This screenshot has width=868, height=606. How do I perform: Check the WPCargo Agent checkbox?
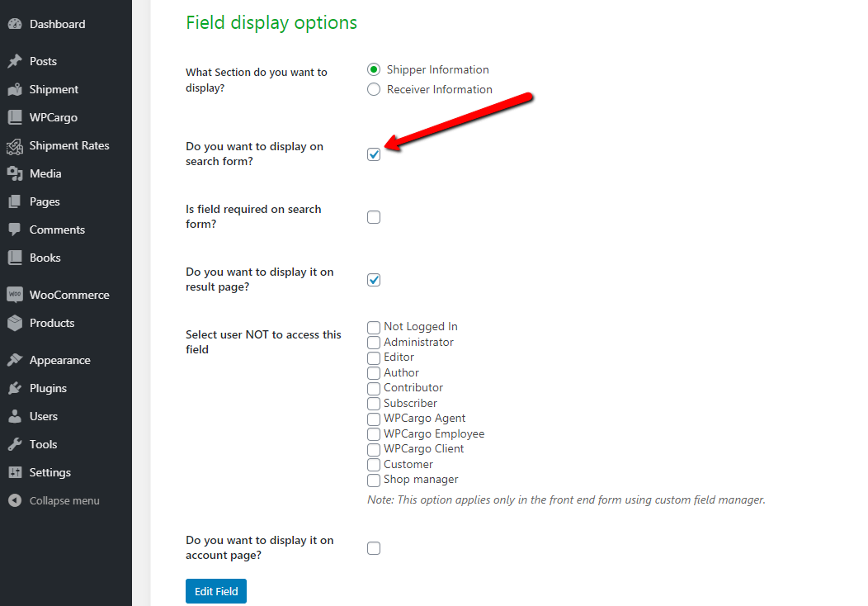pyautogui.click(x=374, y=419)
